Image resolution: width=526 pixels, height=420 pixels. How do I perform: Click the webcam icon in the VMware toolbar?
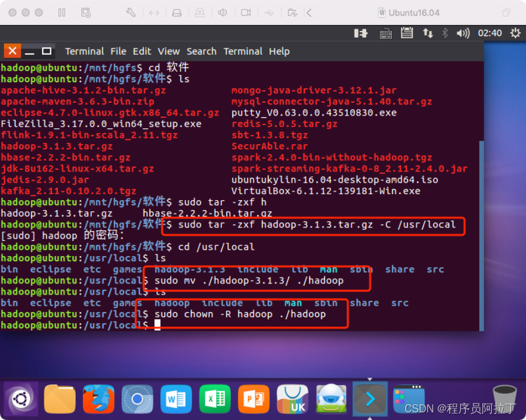click(247, 12)
